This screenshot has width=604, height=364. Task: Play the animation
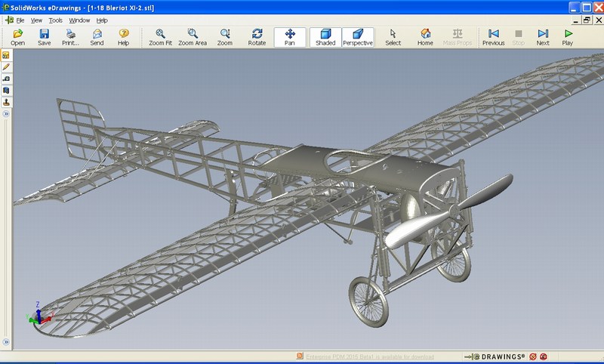pos(568,37)
